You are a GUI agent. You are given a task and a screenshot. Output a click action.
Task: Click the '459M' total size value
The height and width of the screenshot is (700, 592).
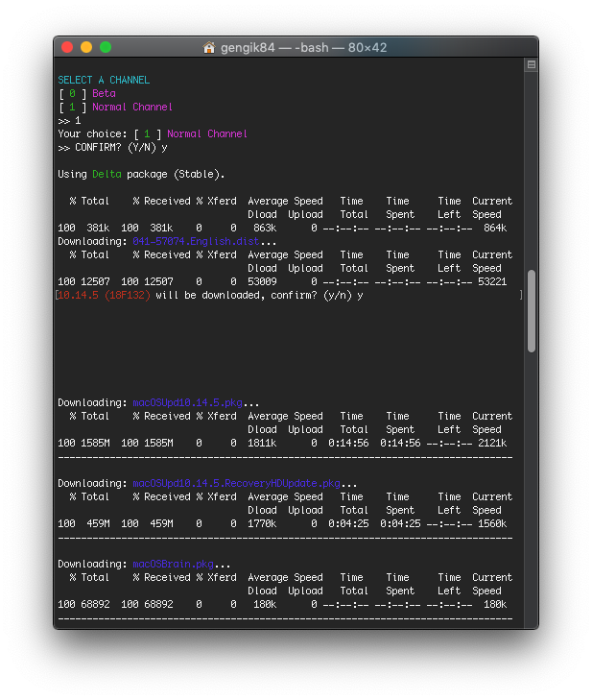(98, 523)
